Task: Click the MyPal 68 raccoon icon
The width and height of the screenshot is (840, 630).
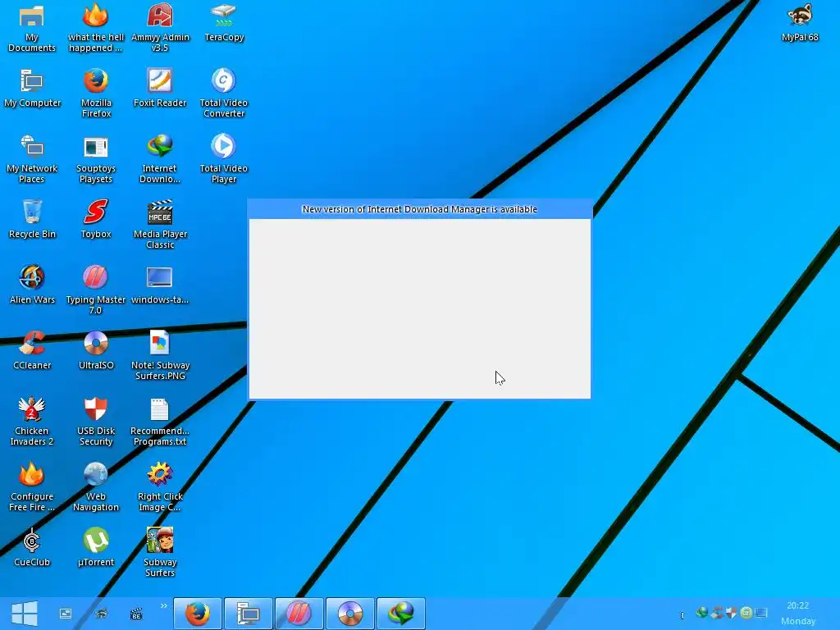Action: (x=799, y=22)
